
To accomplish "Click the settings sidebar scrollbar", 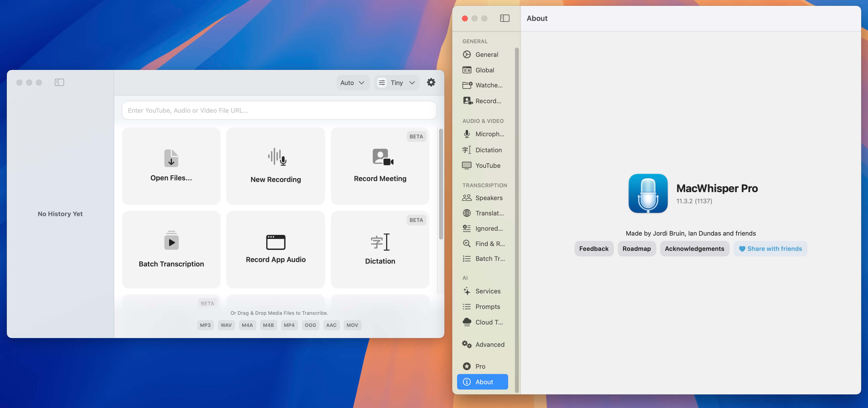I will tap(517, 220).
